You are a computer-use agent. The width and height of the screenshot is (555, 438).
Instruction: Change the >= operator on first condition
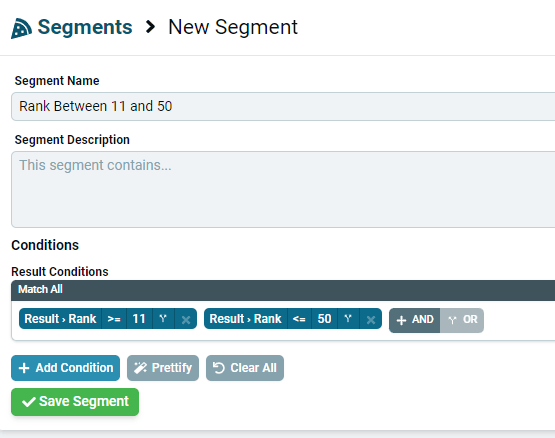coord(114,319)
